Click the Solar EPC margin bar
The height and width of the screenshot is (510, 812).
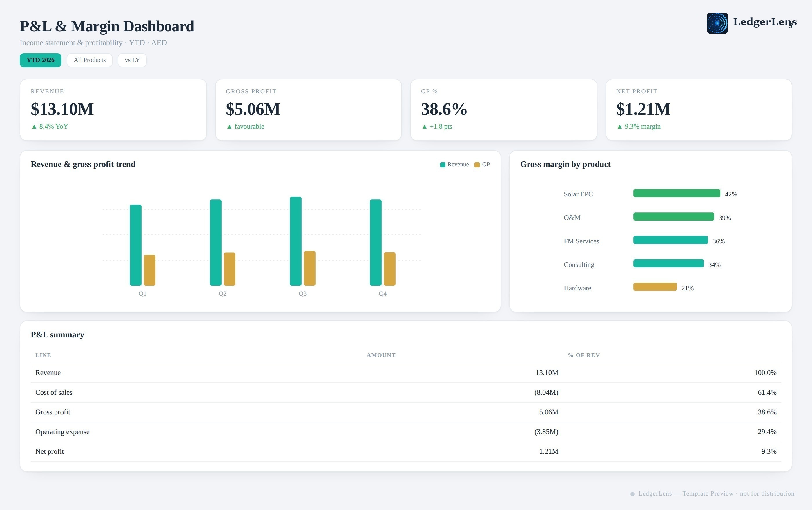[677, 193]
